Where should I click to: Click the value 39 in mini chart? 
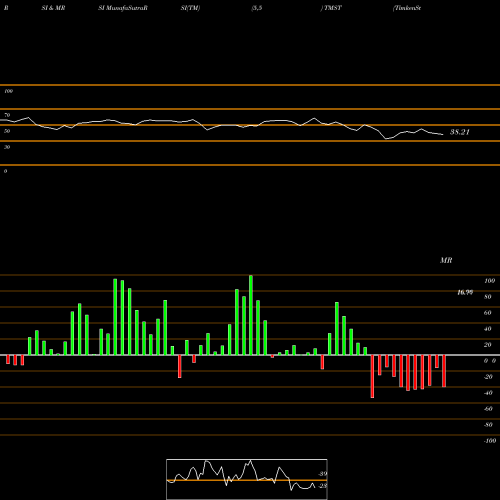coord(323,474)
